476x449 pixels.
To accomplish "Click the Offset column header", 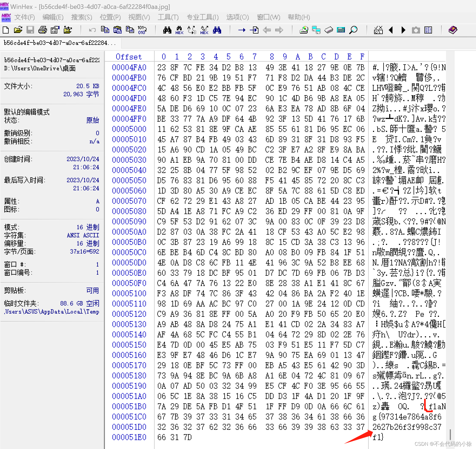I will [x=129, y=57].
